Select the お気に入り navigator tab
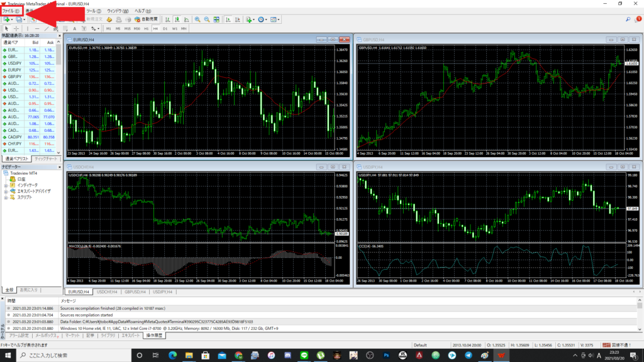The width and height of the screenshot is (644, 362). tap(29, 290)
